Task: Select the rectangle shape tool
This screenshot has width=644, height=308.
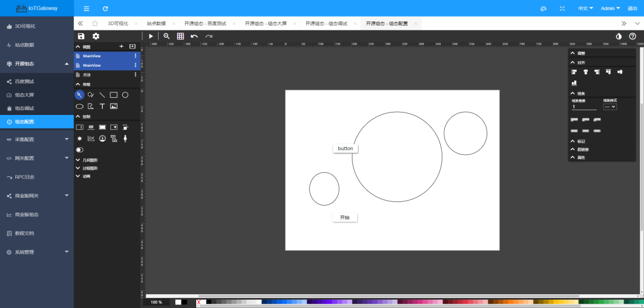Action: [113, 95]
